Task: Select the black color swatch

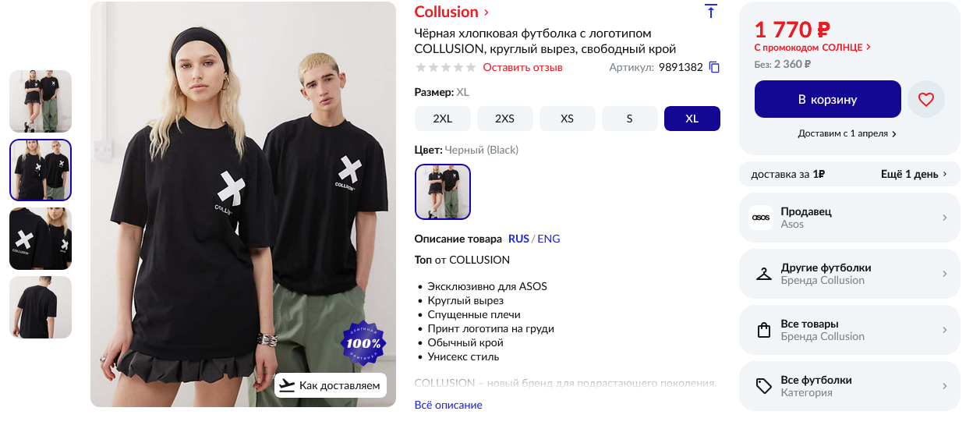Action: point(443,192)
